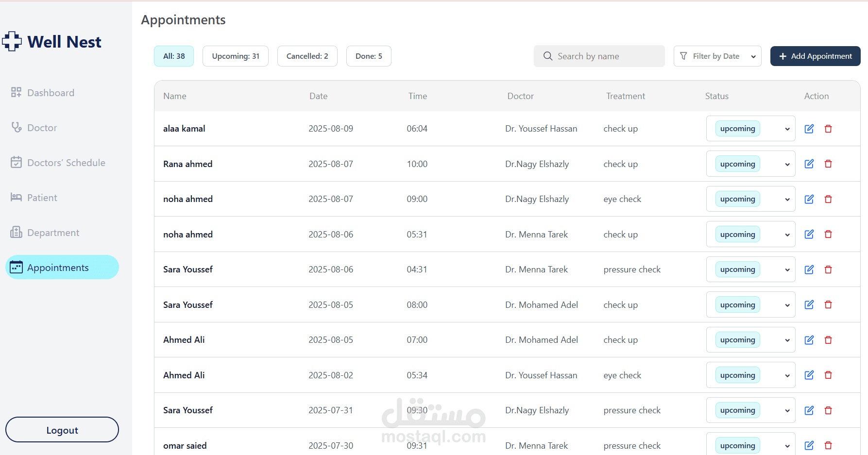This screenshot has height=455, width=868.
Task: Delete Sara Youssef's 08:00 appointment
Action: [x=828, y=304]
